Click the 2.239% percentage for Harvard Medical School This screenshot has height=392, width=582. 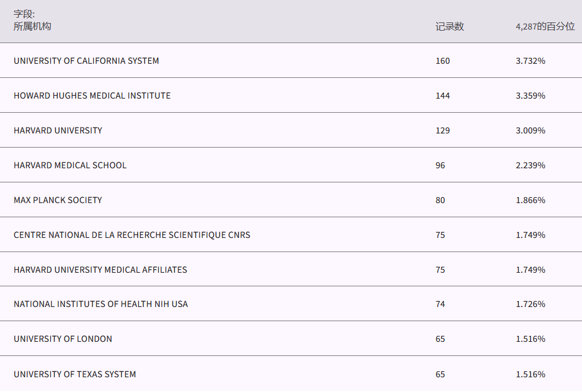tap(530, 165)
